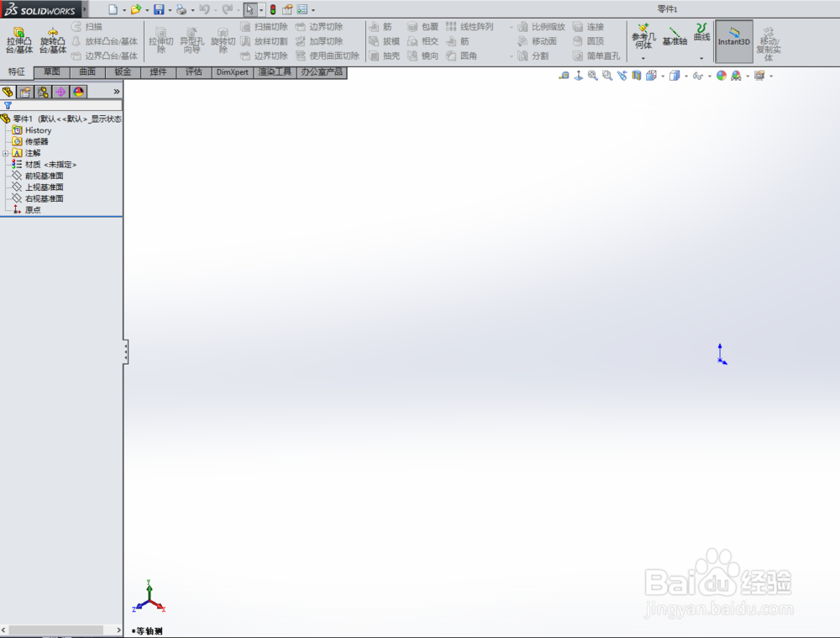Click the 曲线 (Curves) tool icon
Screen dimensions: 840x638
pos(702,37)
